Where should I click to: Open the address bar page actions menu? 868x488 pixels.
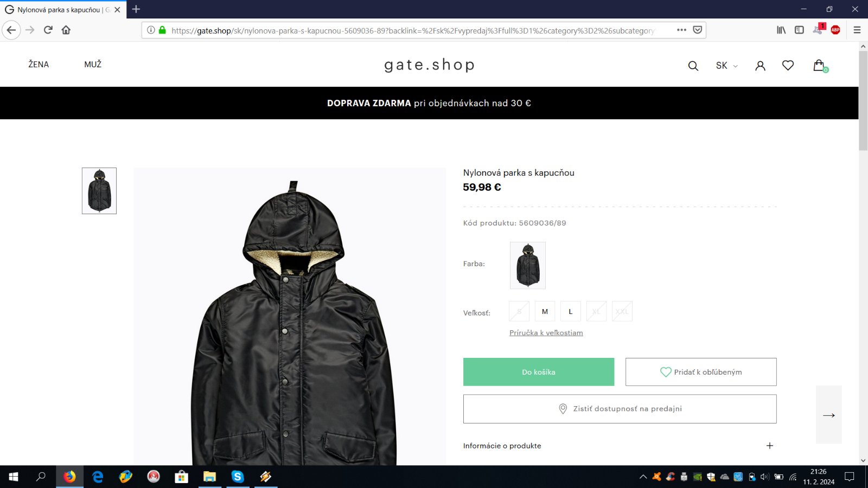(681, 30)
